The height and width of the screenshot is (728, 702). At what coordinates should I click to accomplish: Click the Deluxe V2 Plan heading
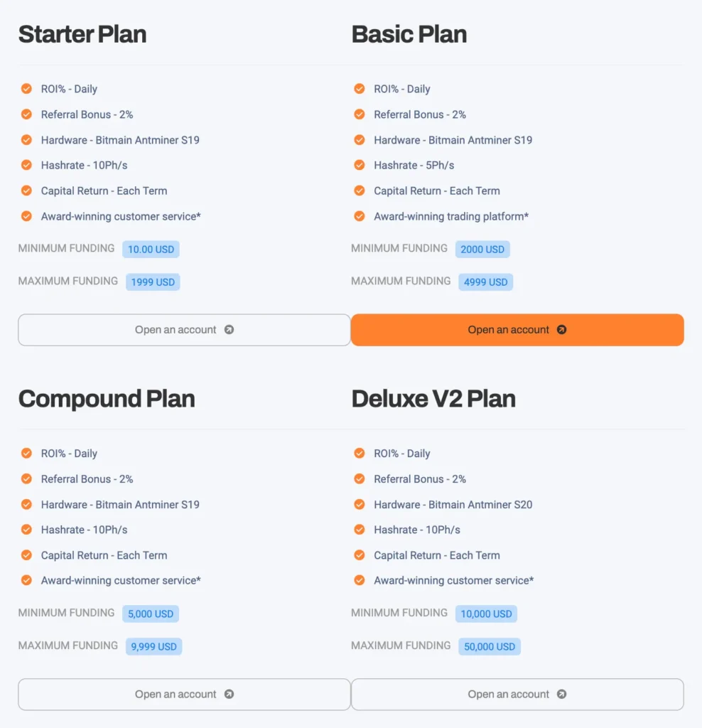click(433, 399)
